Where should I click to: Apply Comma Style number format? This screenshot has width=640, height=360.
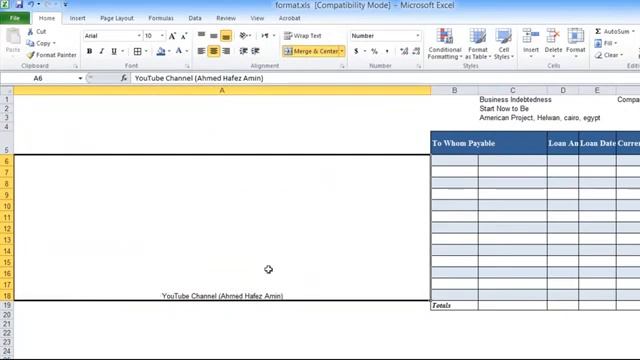pos(387,51)
